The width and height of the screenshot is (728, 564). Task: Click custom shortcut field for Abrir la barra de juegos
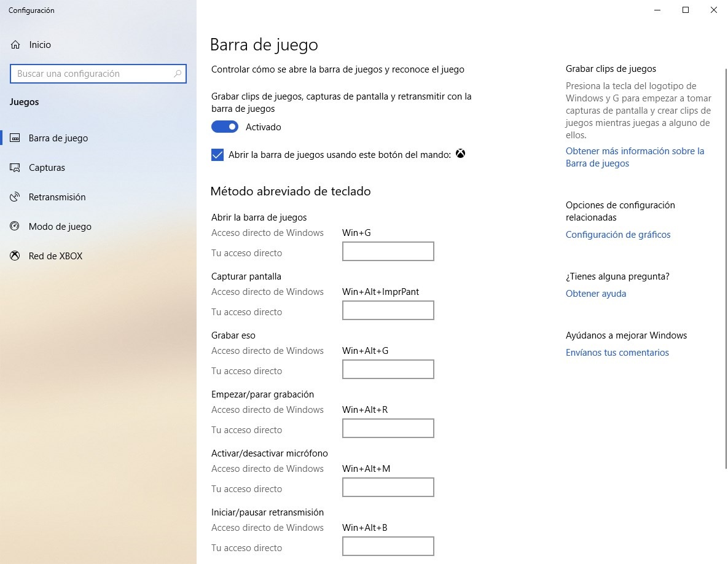[388, 251]
